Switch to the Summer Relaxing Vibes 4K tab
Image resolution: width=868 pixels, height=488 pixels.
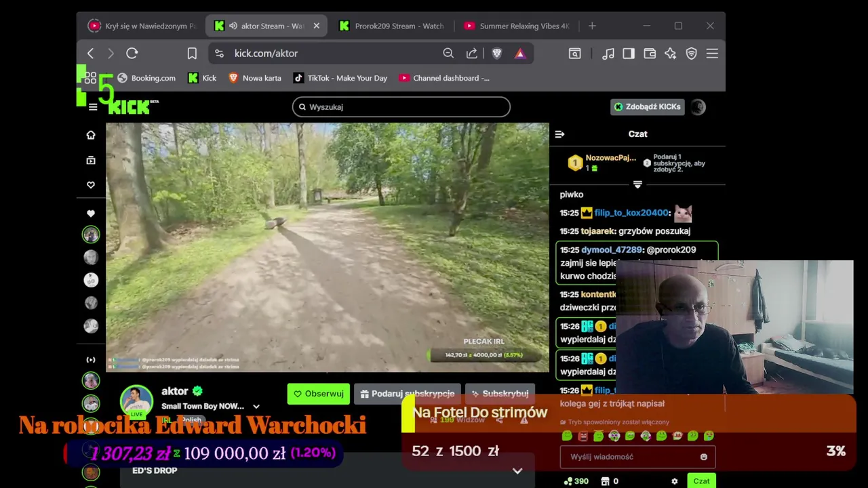(x=517, y=26)
